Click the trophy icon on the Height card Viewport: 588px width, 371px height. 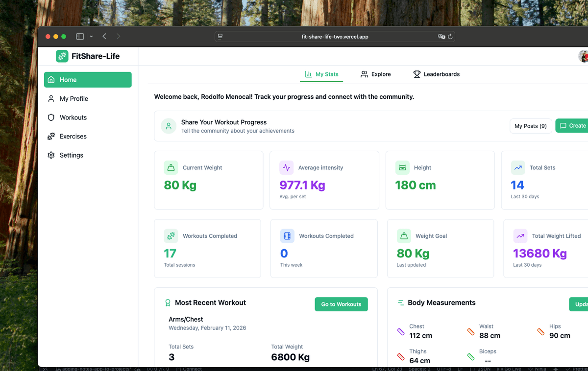coord(402,167)
